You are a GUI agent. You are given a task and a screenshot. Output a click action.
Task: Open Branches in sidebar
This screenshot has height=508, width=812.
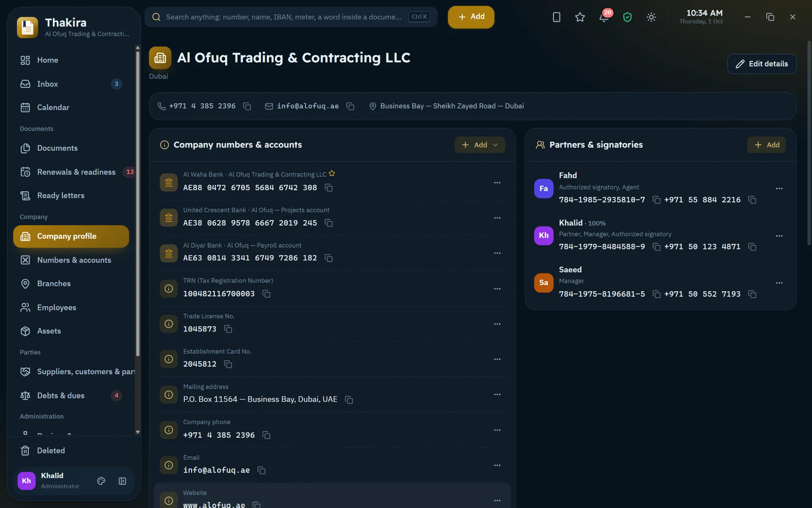(x=71, y=284)
